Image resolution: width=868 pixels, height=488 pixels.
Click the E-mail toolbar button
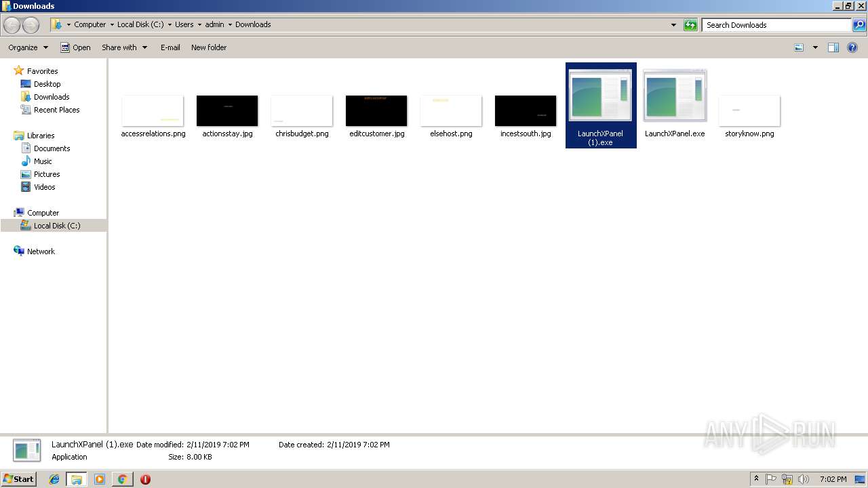170,47
